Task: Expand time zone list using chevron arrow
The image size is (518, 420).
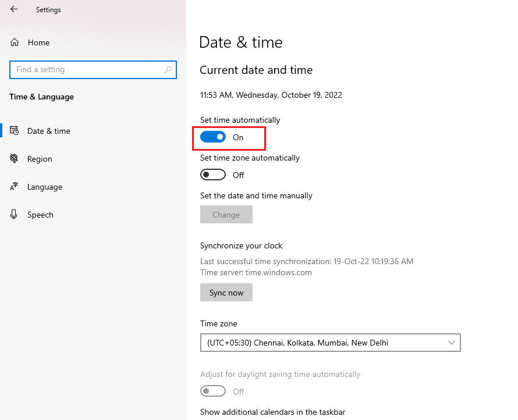Action: point(452,343)
